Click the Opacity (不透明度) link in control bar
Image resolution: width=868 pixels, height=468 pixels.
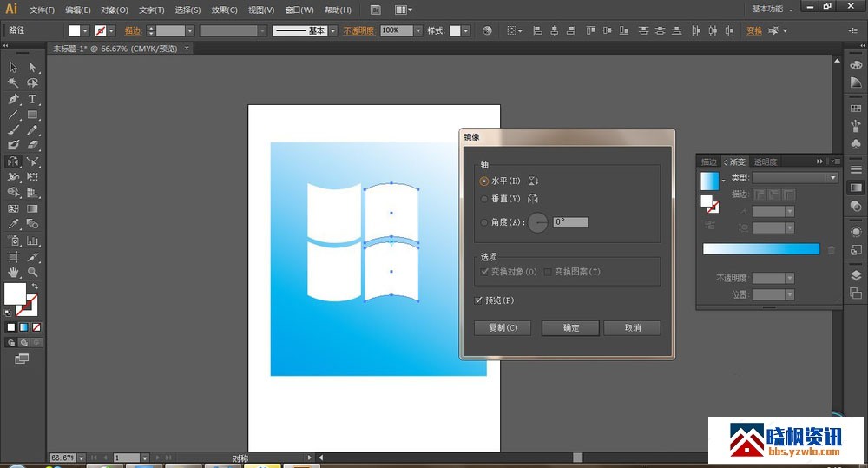(x=358, y=31)
